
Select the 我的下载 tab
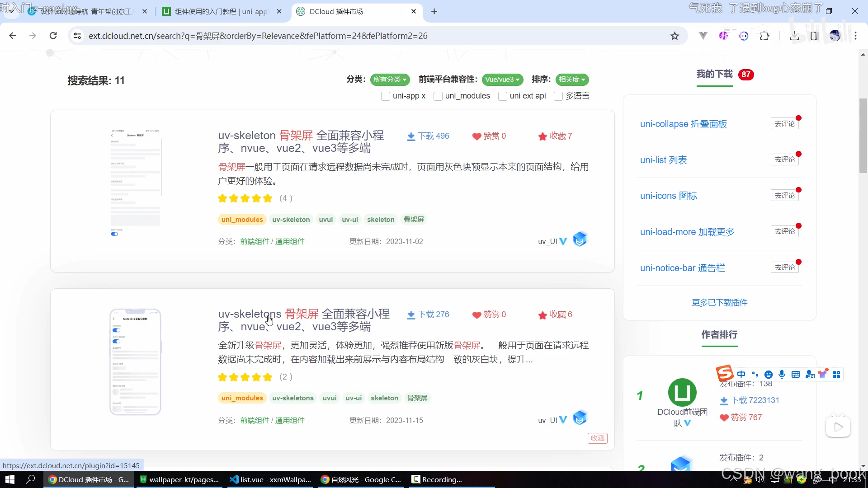point(714,74)
